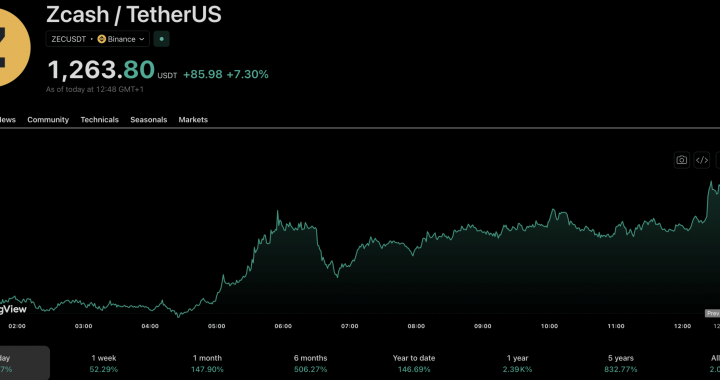
Task: Click the Zcash coin logo
Action: (x=14, y=47)
